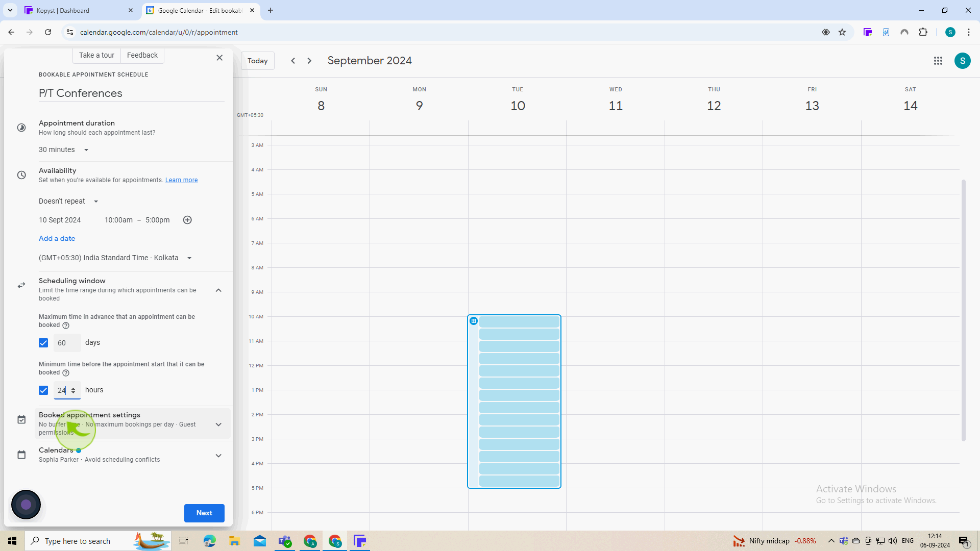Click the calendars panel icon

click(x=21, y=455)
